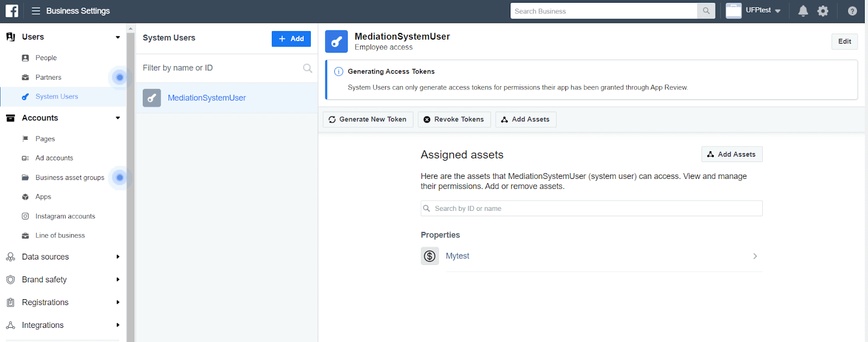Click Add Assets in the toolbar row

(526, 120)
